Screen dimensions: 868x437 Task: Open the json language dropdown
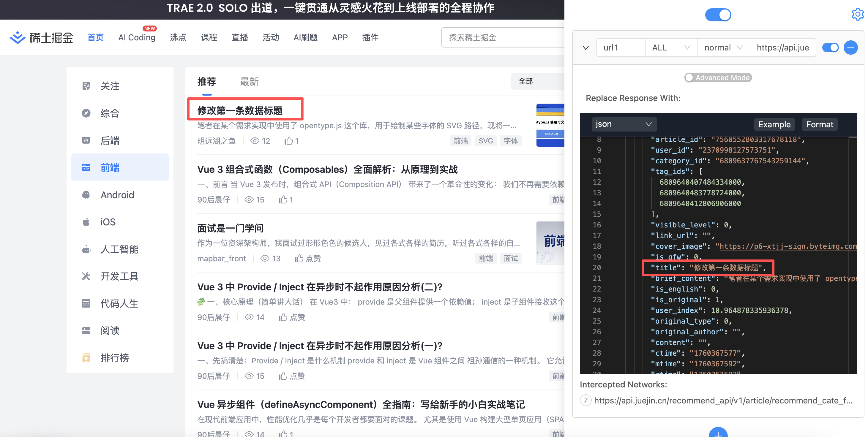(623, 124)
